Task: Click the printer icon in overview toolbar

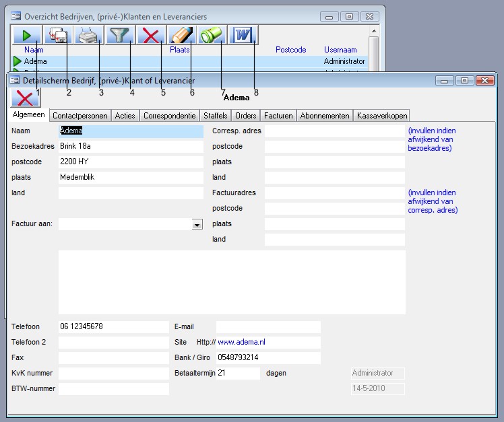Action: (88, 35)
